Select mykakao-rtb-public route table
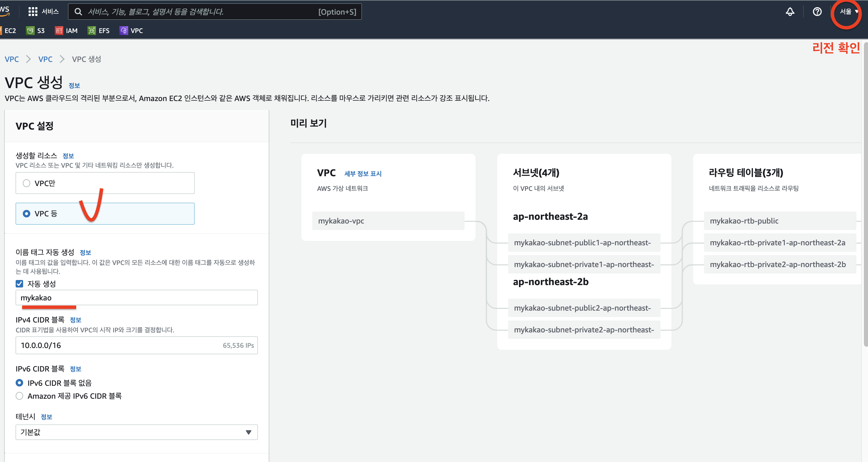Viewport: 868px width, 462px height. [x=780, y=221]
